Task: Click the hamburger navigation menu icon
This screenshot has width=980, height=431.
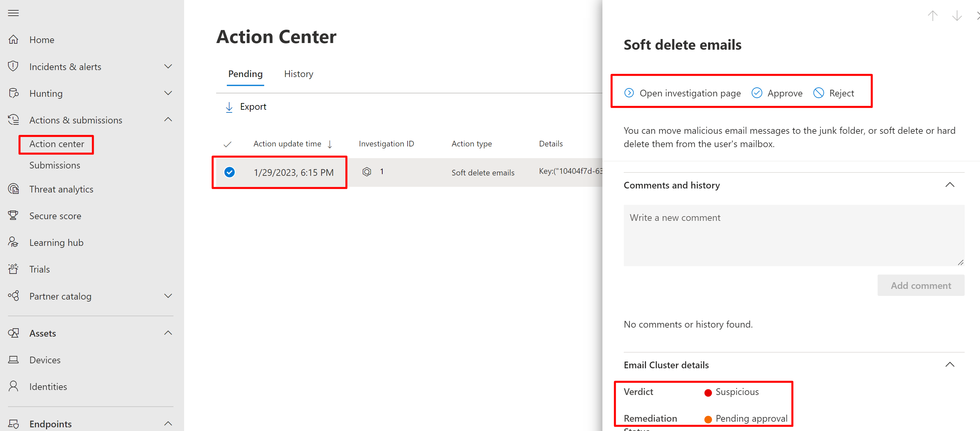Action: click(13, 13)
